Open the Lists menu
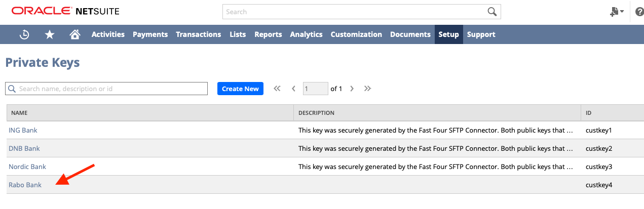This screenshot has width=644, height=209. [x=238, y=34]
